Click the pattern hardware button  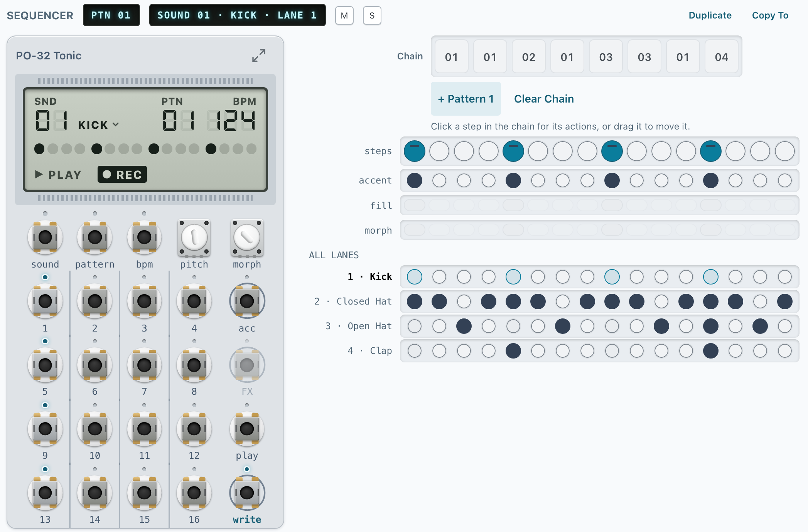pos(95,237)
